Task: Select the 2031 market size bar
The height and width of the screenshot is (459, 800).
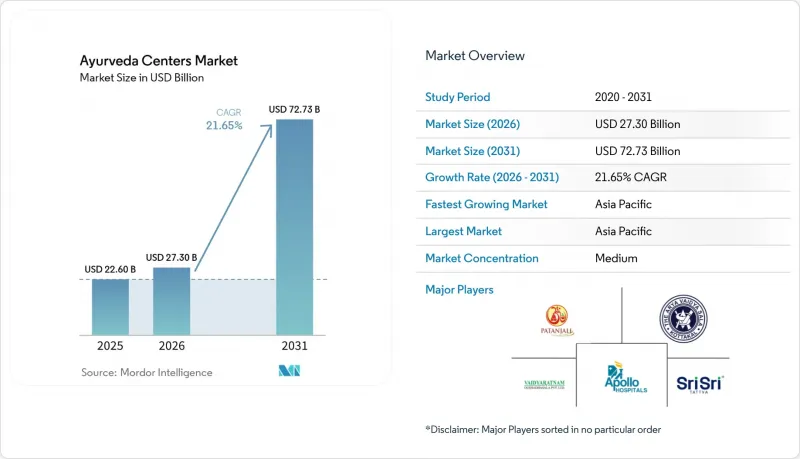Action: pos(294,227)
